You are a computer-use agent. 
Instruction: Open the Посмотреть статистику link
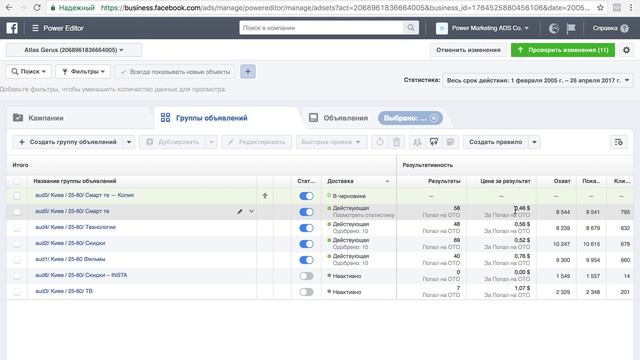pyautogui.click(x=363, y=215)
